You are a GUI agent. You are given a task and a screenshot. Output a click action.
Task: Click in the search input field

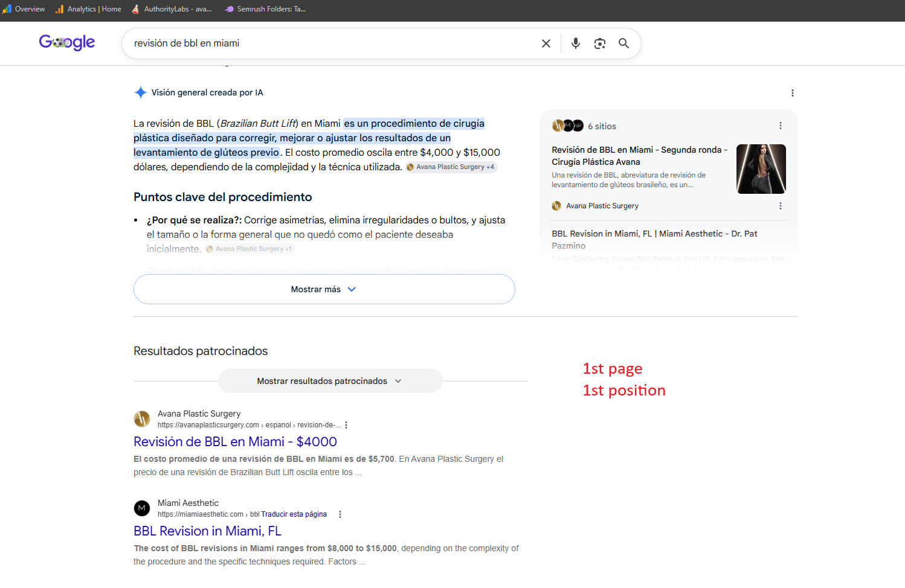point(332,43)
